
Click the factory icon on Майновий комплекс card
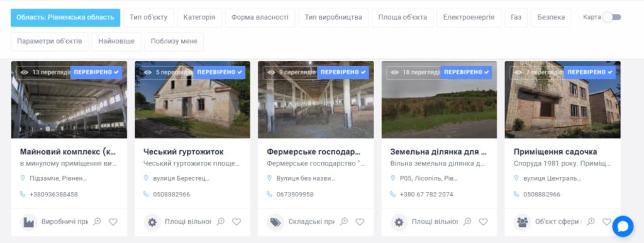pos(29,222)
